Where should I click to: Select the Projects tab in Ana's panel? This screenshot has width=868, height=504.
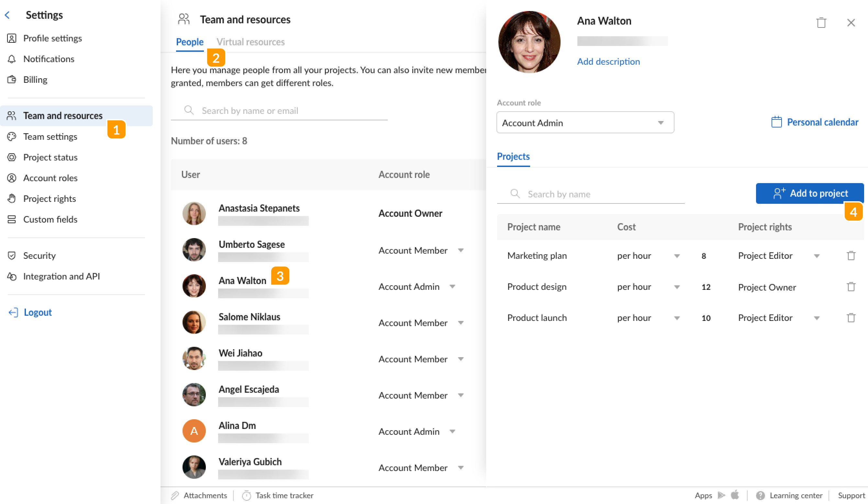pyautogui.click(x=513, y=156)
